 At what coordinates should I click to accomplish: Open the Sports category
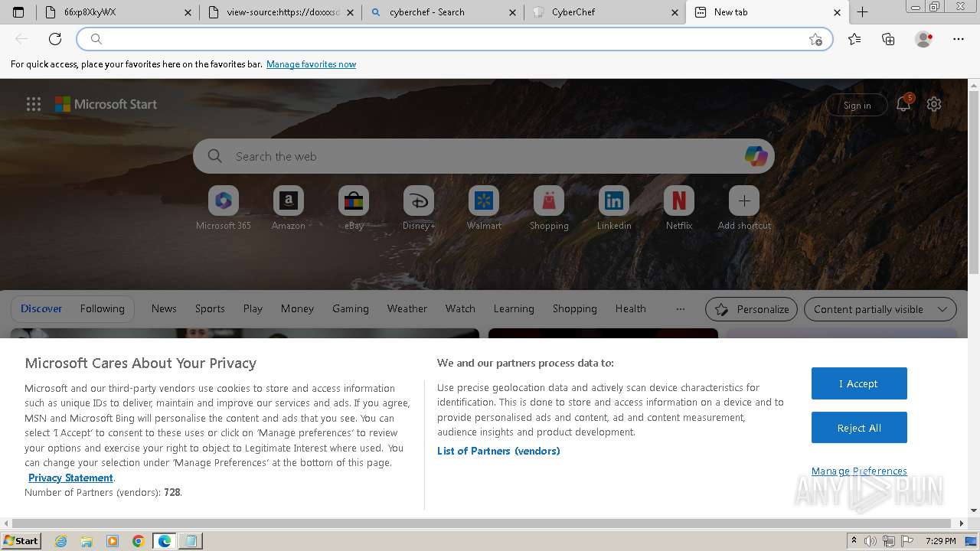pyautogui.click(x=210, y=308)
